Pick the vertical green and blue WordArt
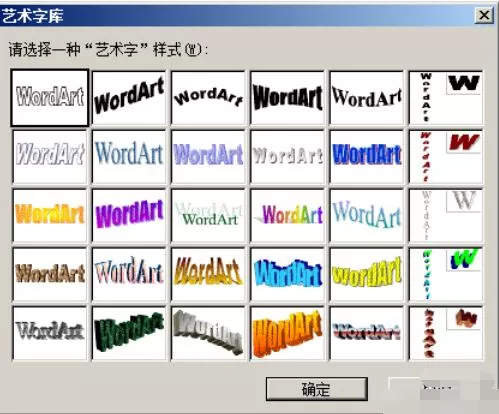 446,274
